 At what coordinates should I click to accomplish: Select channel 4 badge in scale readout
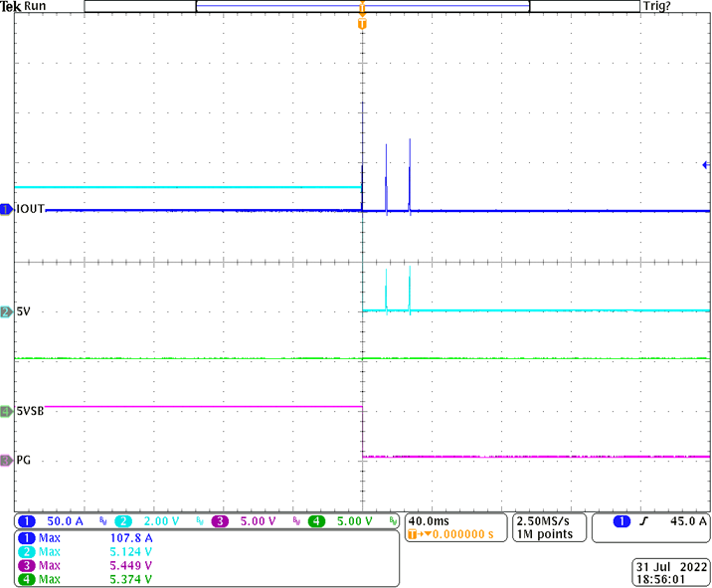point(316,521)
